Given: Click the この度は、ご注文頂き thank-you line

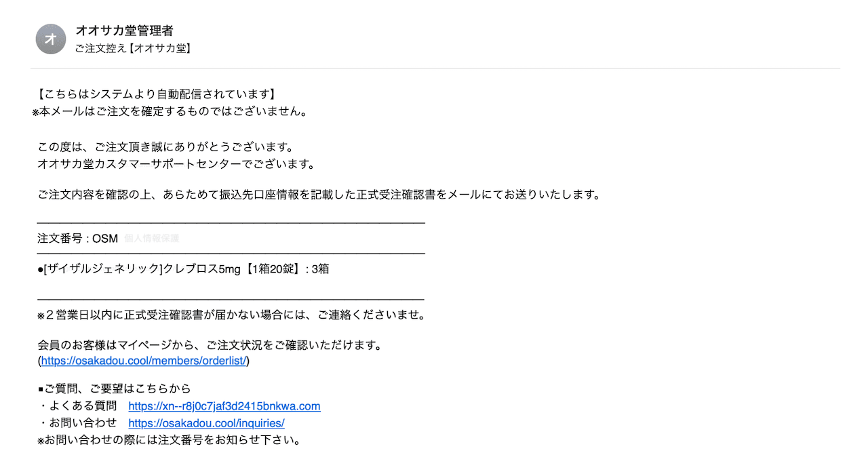Looking at the screenshot, I should pyautogui.click(x=165, y=146).
